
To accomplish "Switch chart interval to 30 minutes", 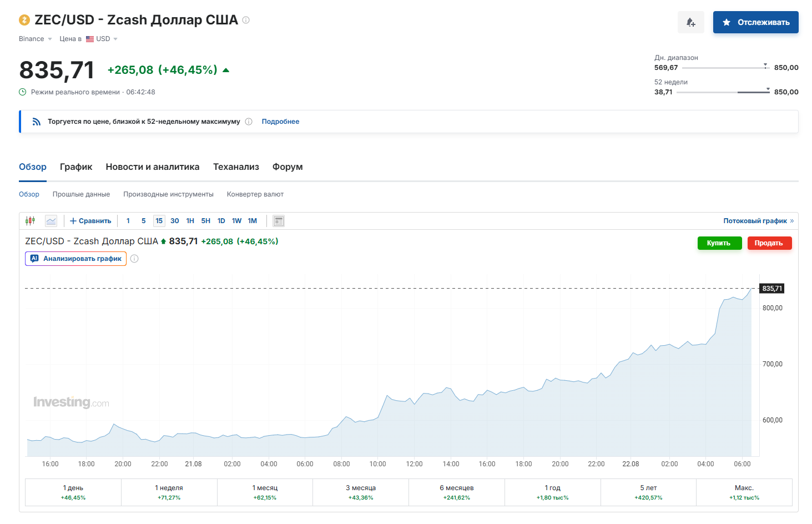I will [x=175, y=221].
